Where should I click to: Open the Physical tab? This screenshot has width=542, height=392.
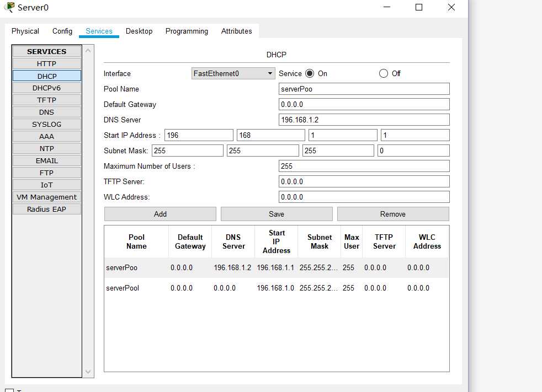pos(25,31)
